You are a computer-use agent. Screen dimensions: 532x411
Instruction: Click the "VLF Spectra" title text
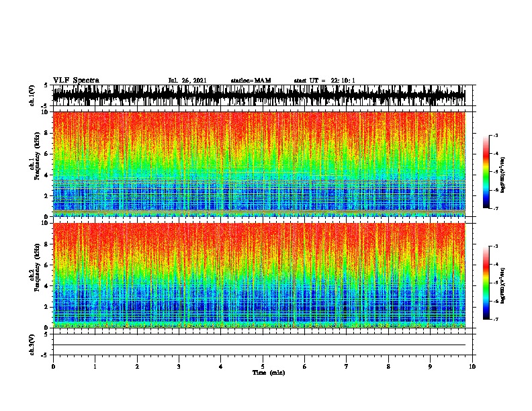76,80
